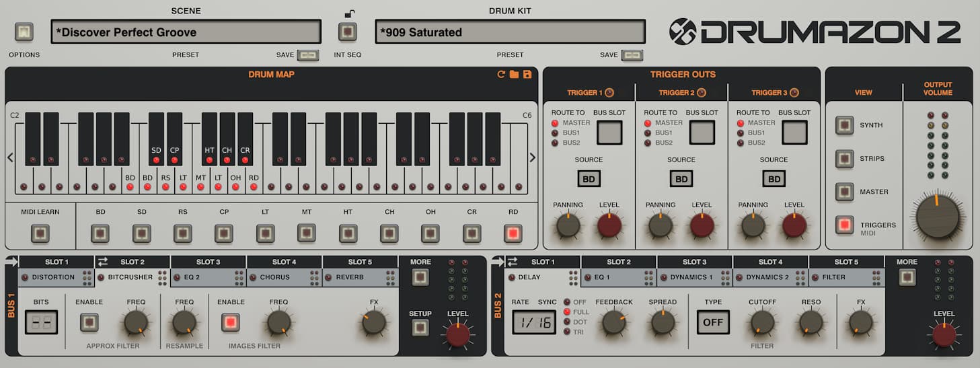The image size is (980, 368).
Task: Open the Bus 2 filter Type selector
Action: coord(712,322)
